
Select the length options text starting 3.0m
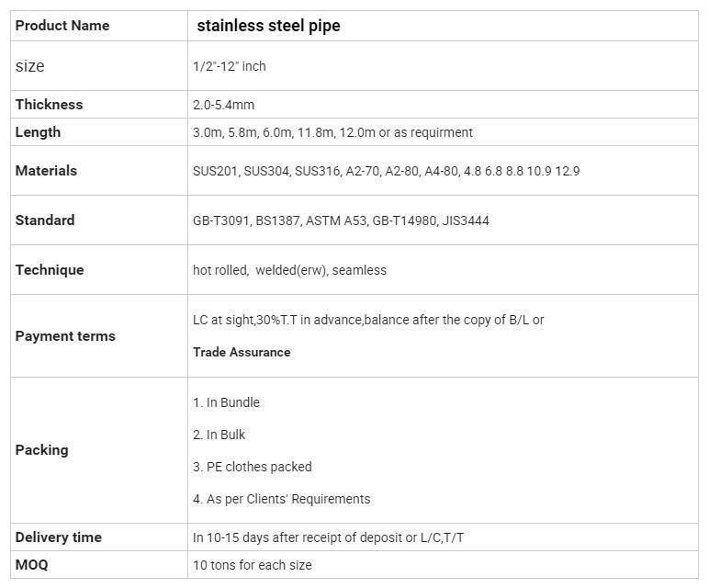coord(332,132)
